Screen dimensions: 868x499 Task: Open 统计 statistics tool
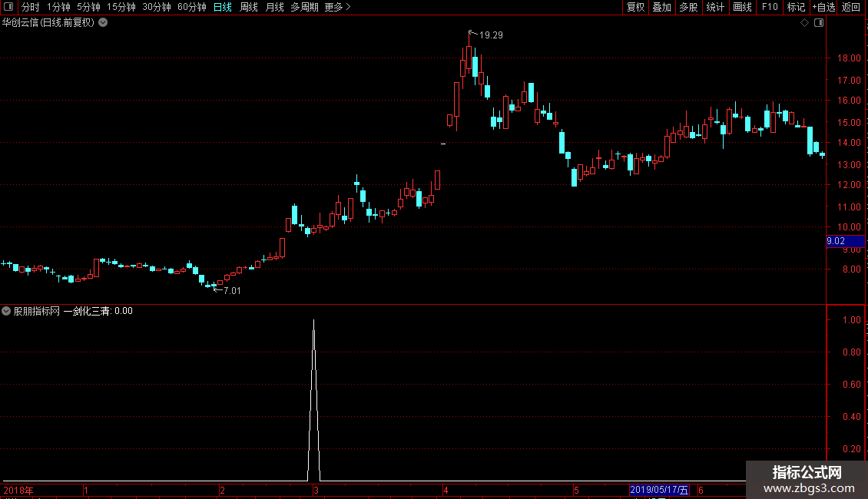(714, 7)
